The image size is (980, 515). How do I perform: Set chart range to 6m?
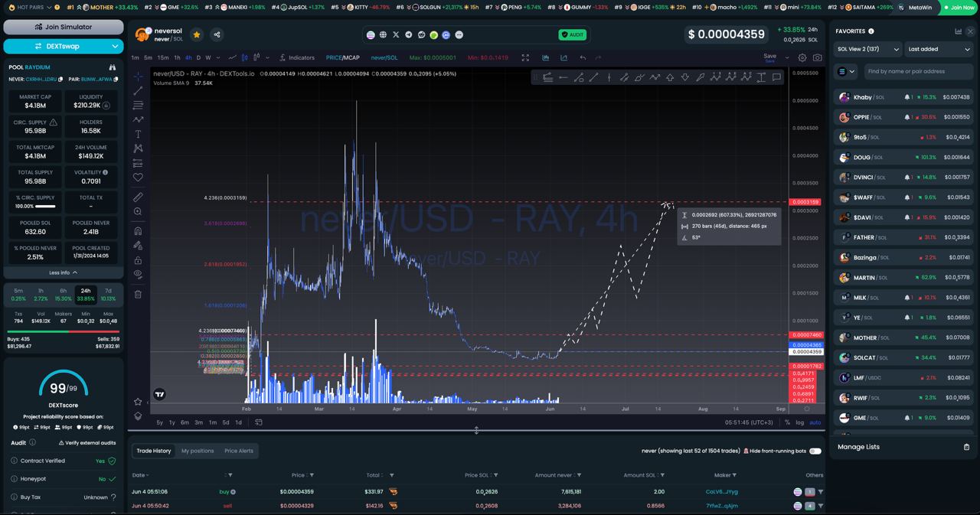[185, 422]
